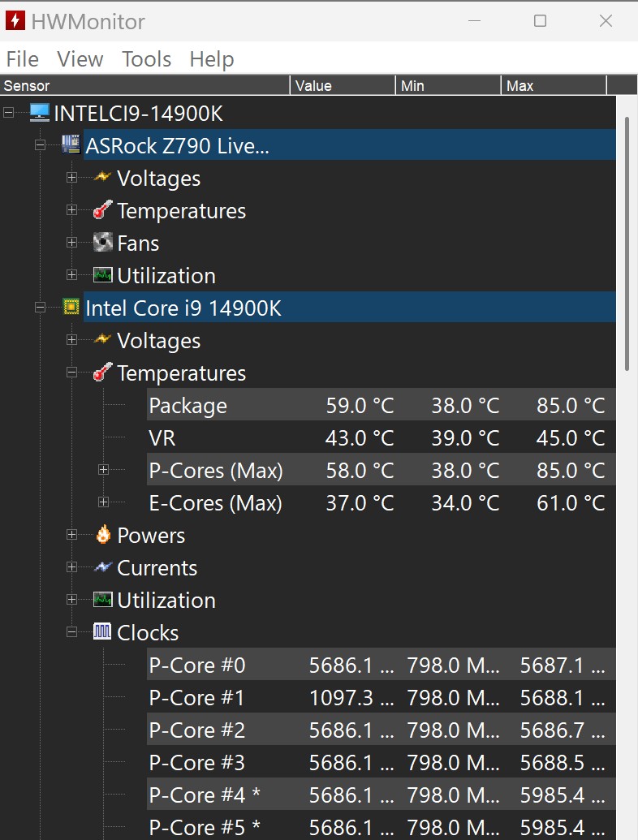Click the vertical scrollbar thumb
The height and width of the screenshot is (840, 638).
point(627,243)
